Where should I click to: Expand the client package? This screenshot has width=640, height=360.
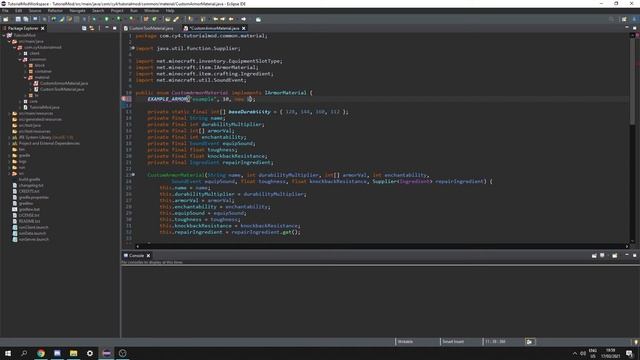(20, 53)
